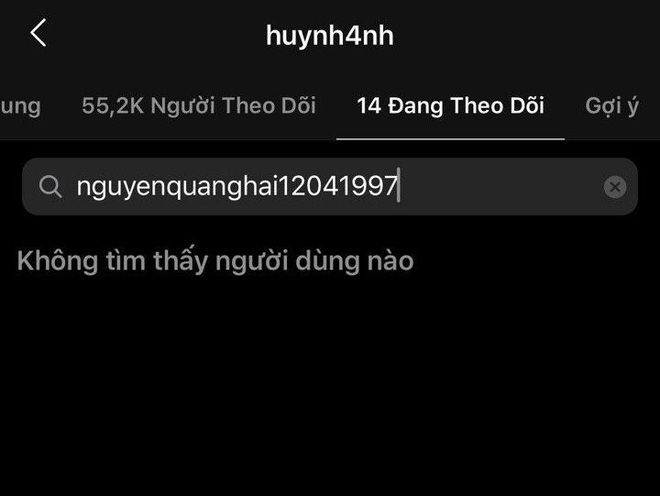Clear the search query with the X icon

[x=615, y=187]
